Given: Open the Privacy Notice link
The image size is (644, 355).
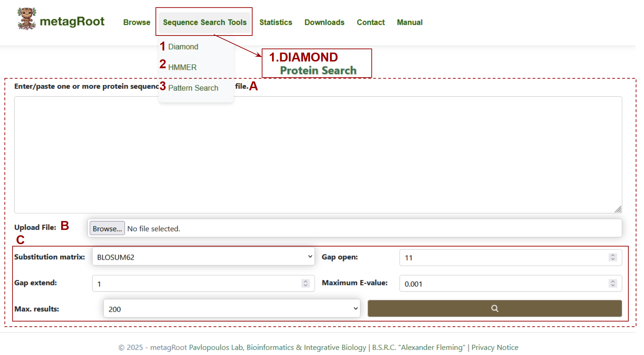Looking at the screenshot, I should point(495,348).
